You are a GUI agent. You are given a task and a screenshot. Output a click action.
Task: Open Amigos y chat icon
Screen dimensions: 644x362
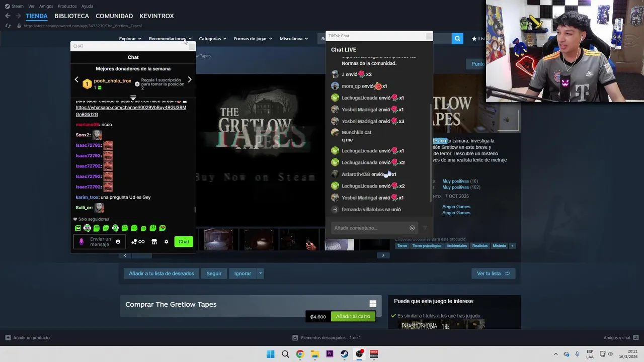pos(636,337)
